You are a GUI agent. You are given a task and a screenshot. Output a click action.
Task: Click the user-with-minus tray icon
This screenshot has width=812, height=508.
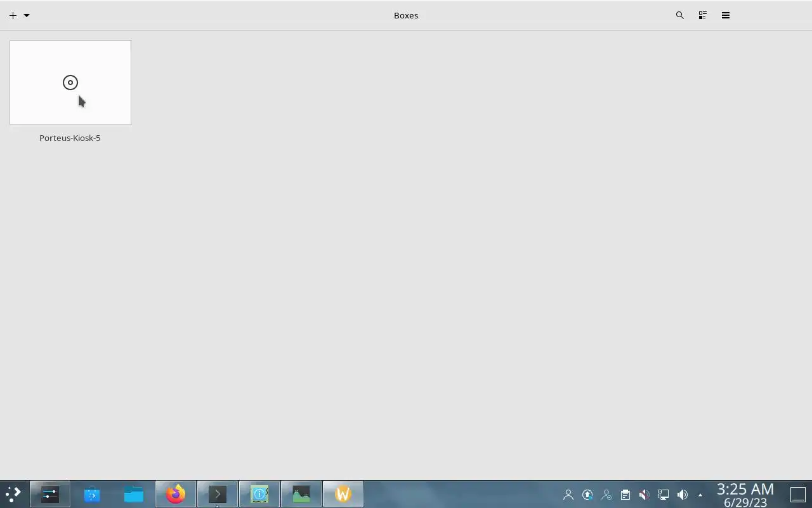(606, 495)
